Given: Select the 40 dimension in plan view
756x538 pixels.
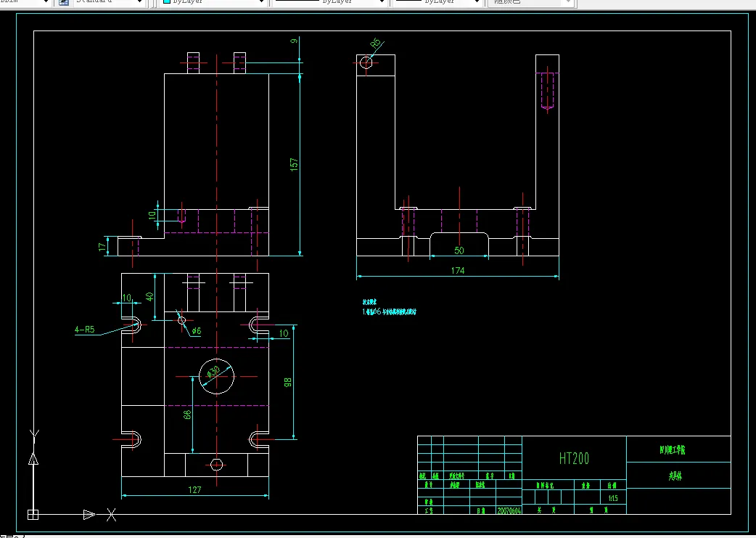Looking at the screenshot, I should coord(150,296).
